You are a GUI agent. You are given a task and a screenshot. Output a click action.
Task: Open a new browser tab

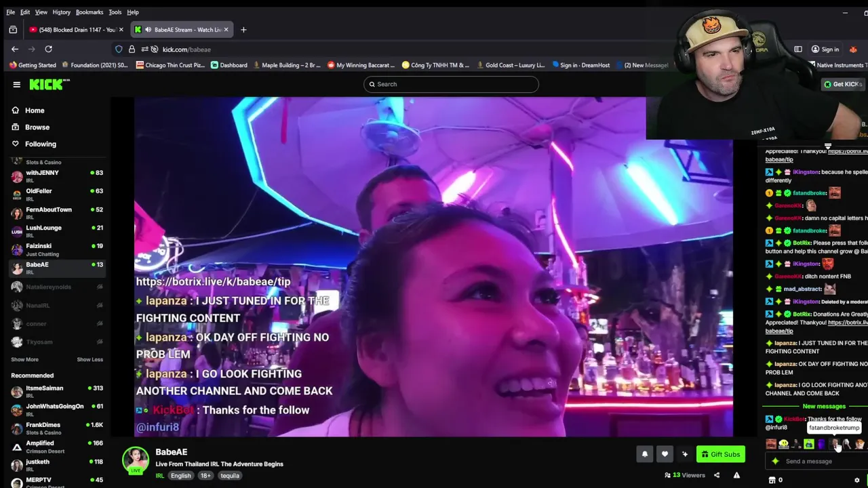pos(243,30)
